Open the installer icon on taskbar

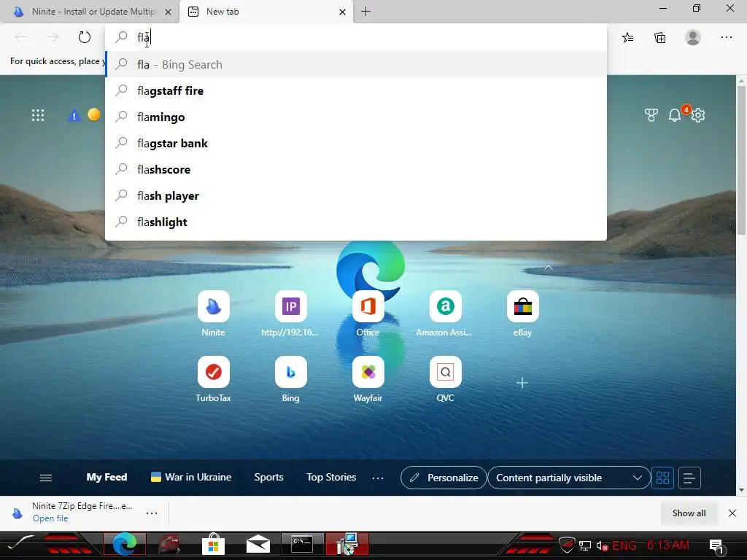(x=347, y=544)
